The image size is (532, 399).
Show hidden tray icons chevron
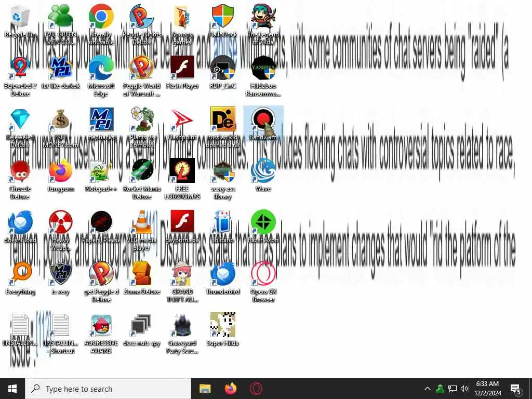point(428,389)
